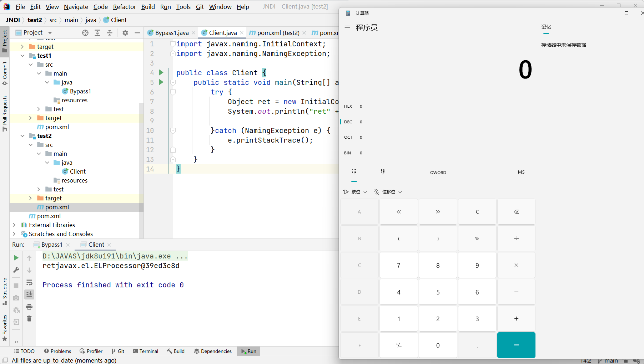Open the Git menu
This screenshot has width=644, height=364.
pos(200,7)
